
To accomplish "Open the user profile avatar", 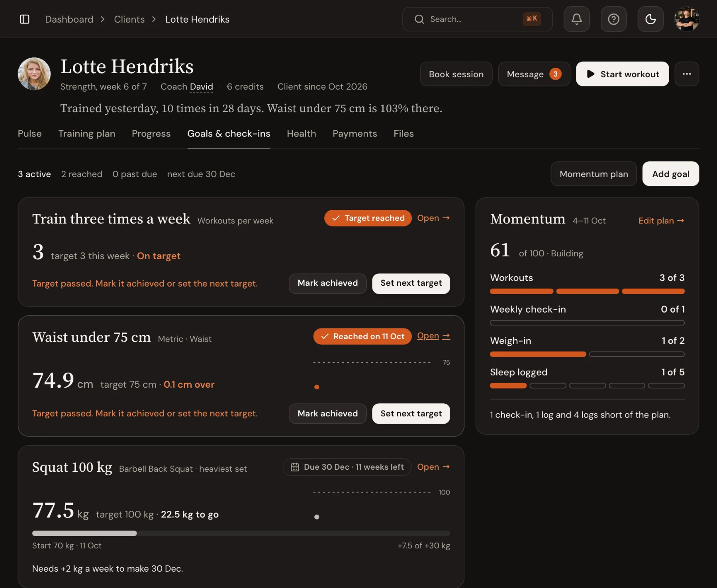I will [687, 19].
